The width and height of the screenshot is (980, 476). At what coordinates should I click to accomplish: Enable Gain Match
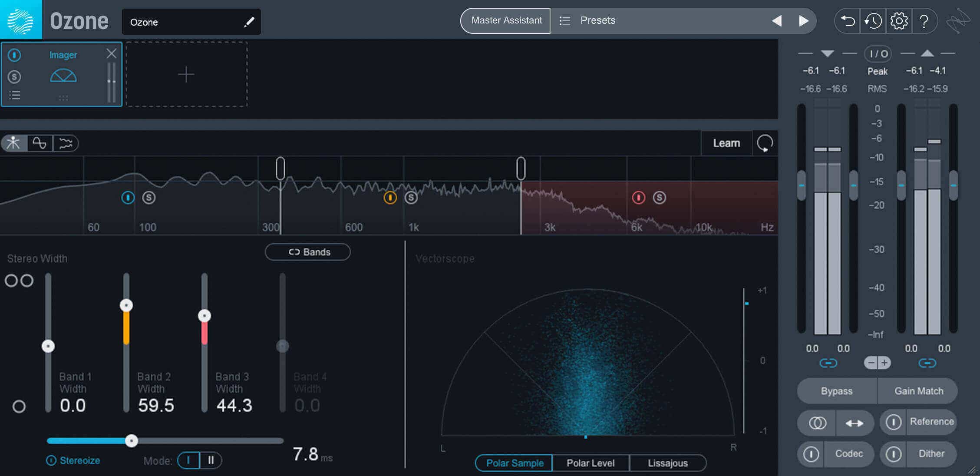(918, 391)
